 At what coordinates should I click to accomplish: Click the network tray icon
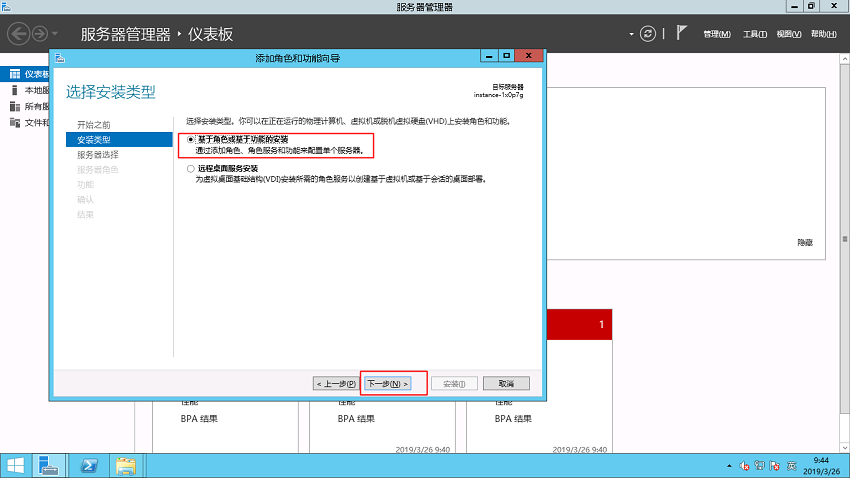coord(759,466)
